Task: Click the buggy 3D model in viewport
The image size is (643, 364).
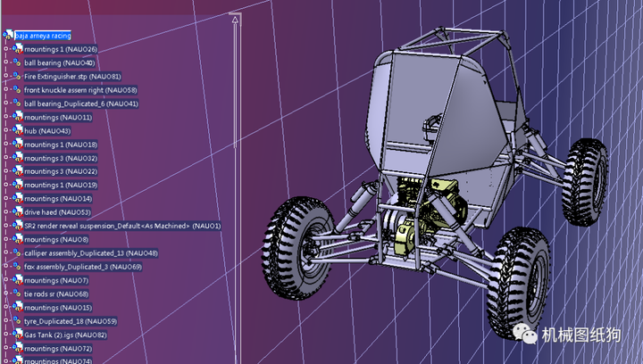Action: (435, 185)
